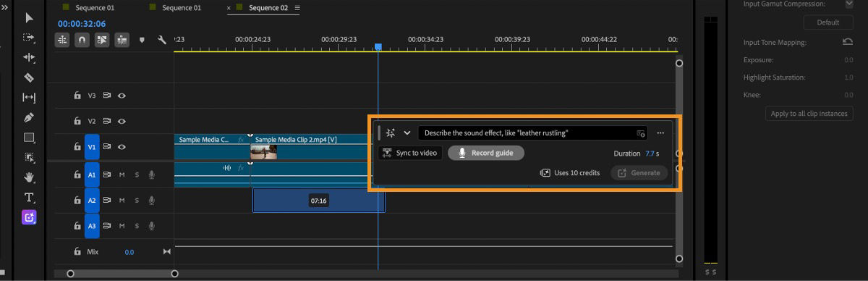The height and width of the screenshot is (281, 868).
Task: Click the insert-as-nests button in timeline header
Action: click(x=62, y=41)
